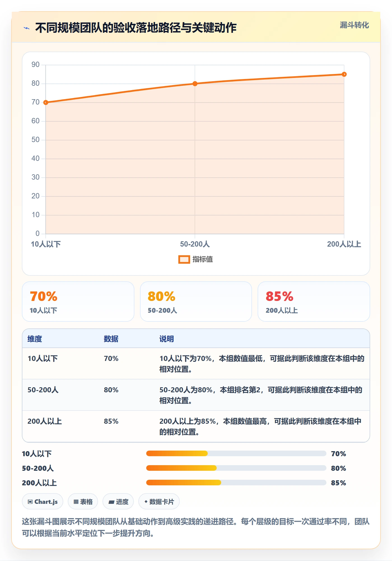Click the 说明 column header
This screenshot has width=392, height=561.
167,339
